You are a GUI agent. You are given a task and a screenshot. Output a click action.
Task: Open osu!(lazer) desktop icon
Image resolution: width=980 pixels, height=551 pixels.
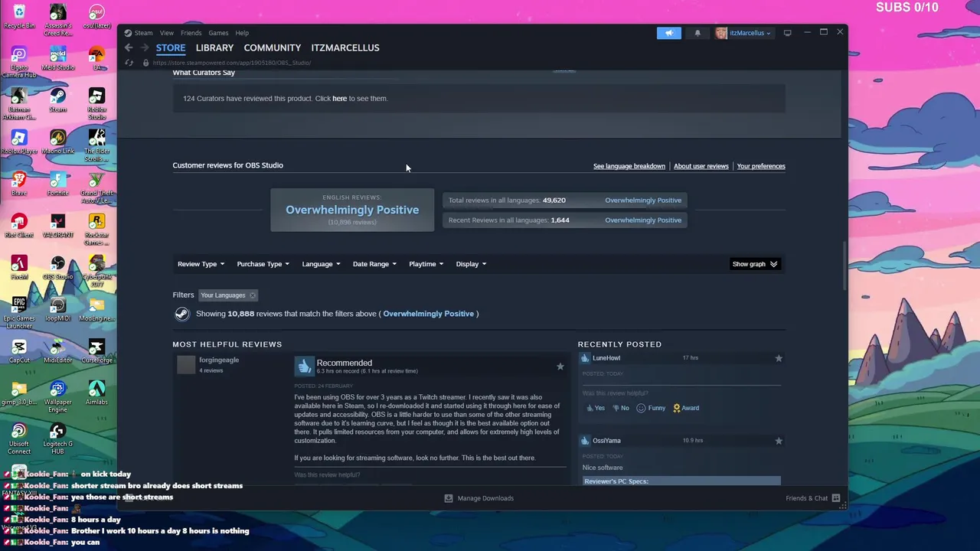(96, 16)
